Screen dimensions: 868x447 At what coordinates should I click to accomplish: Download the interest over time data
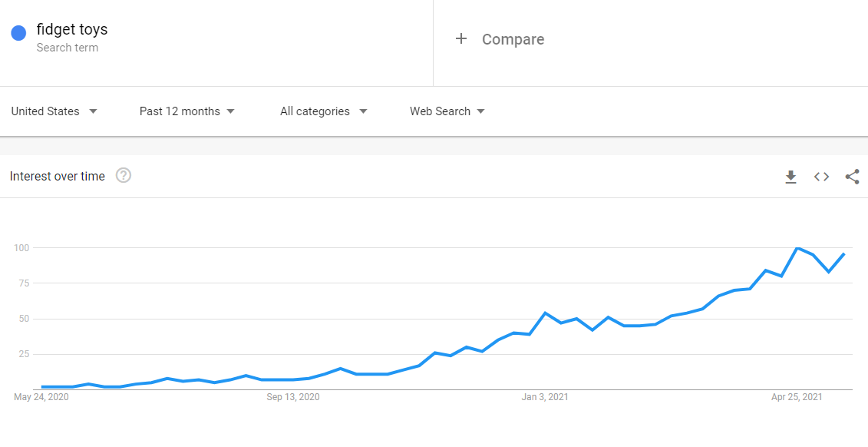tap(790, 177)
